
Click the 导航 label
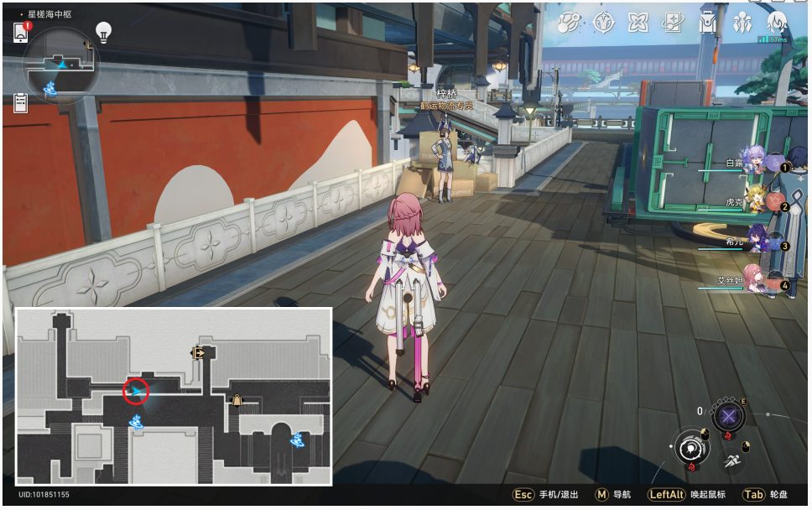tap(622, 495)
